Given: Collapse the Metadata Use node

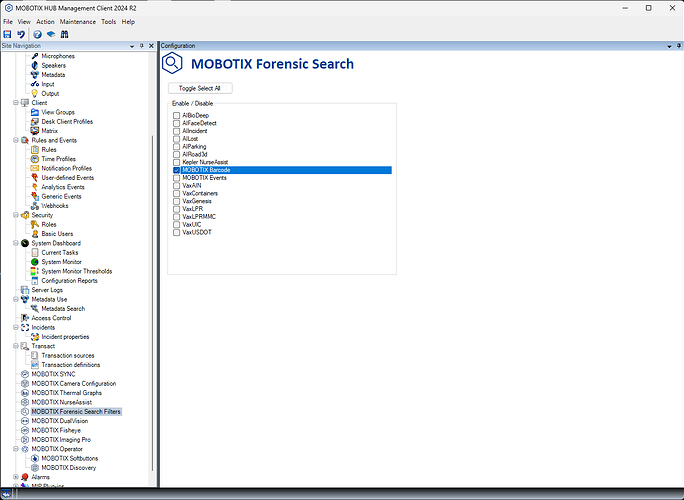Looking at the screenshot, I should (16, 299).
